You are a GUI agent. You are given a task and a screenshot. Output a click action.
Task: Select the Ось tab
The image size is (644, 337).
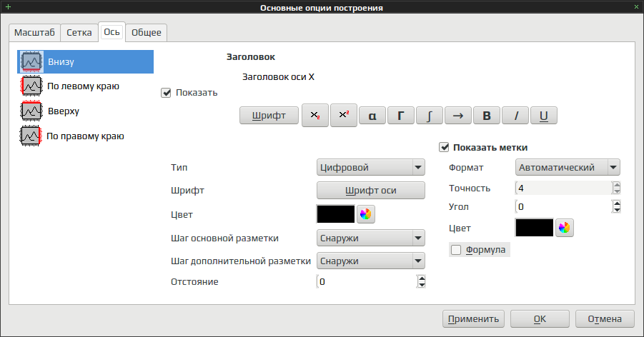[112, 32]
